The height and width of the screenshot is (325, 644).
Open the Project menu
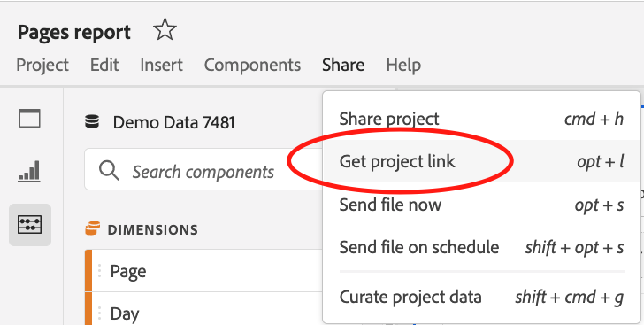pos(42,65)
